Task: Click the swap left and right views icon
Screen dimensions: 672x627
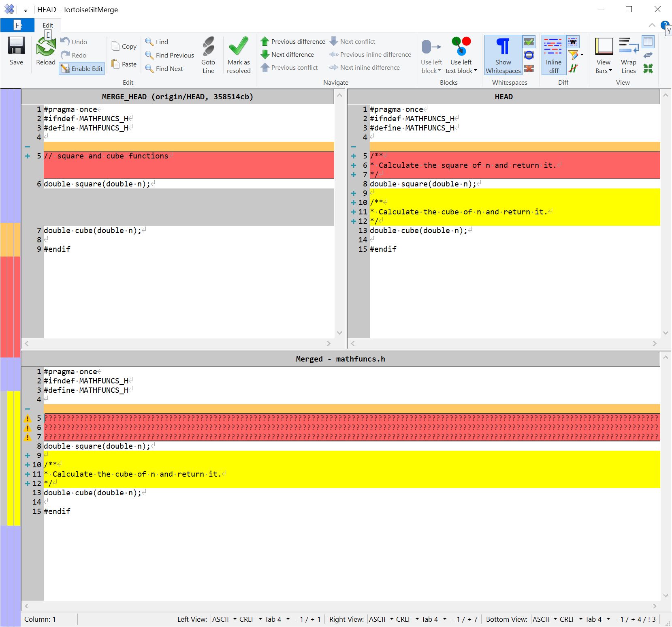Action: pyautogui.click(x=648, y=55)
